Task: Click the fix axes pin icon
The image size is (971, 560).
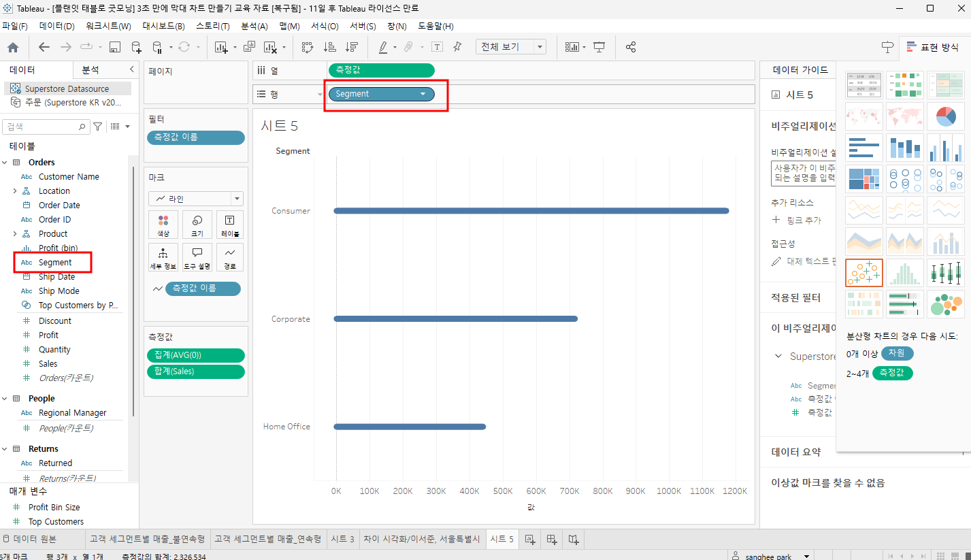Action: (457, 47)
